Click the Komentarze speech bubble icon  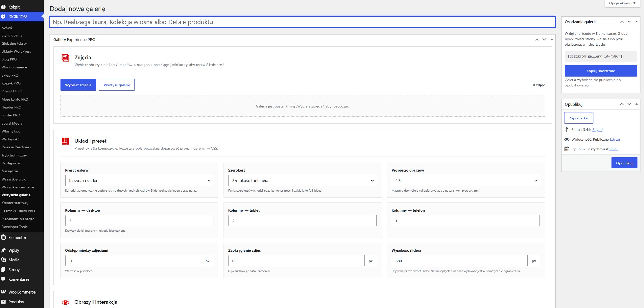(x=3, y=279)
